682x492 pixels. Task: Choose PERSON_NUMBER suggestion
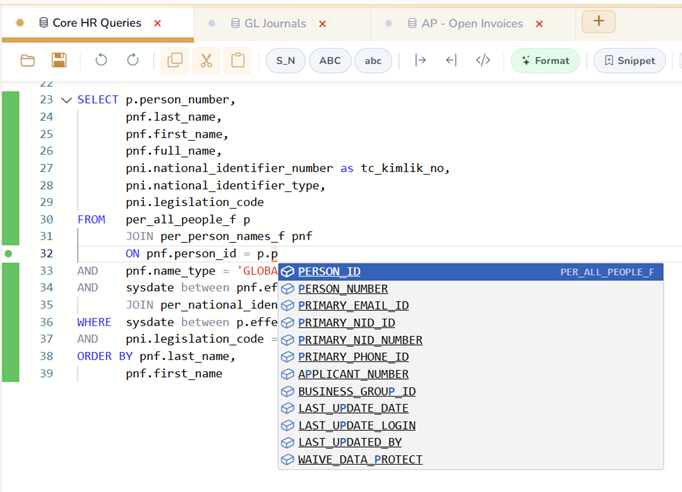click(x=471, y=289)
